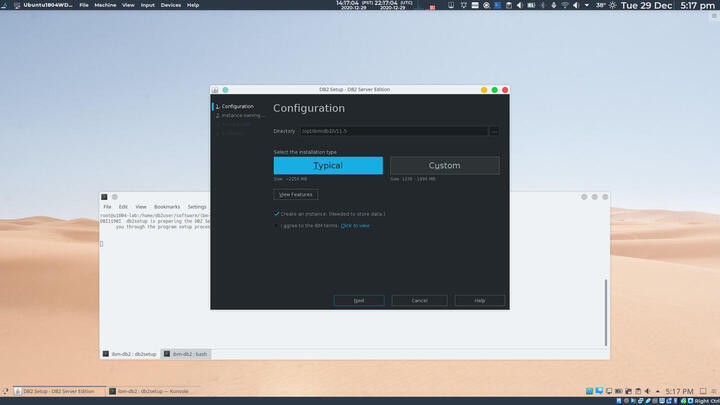
Task: Open the application launcher in guest taskbar
Action: point(5,391)
